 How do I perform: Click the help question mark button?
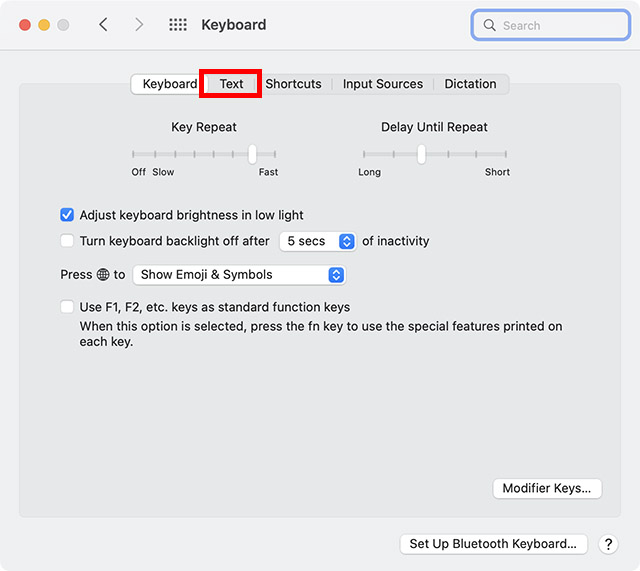point(608,544)
